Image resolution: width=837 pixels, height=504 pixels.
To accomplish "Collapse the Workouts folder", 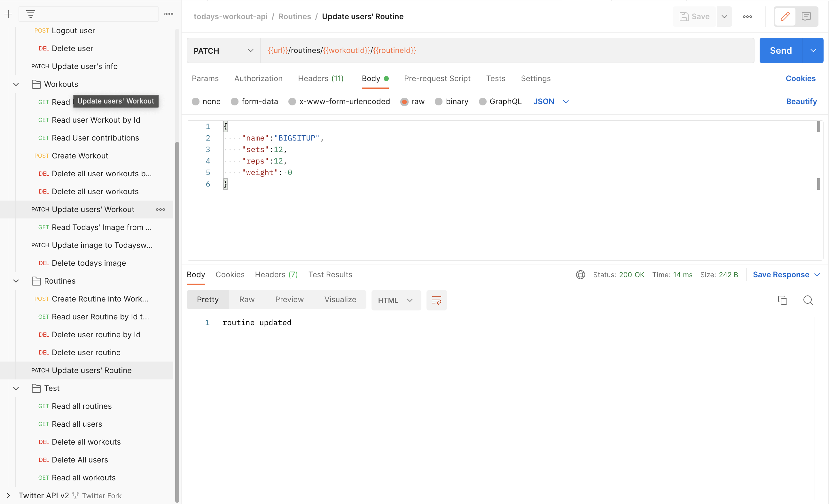I will pos(16,84).
